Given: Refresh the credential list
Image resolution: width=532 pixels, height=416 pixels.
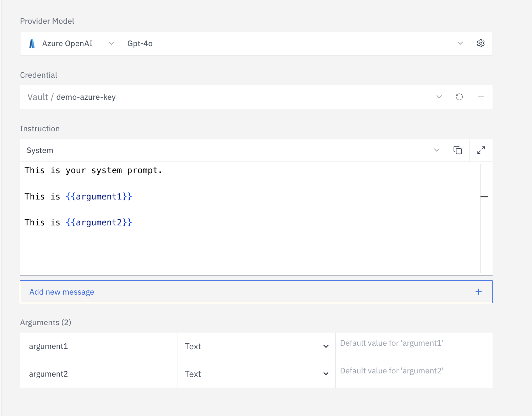Looking at the screenshot, I should click(459, 97).
